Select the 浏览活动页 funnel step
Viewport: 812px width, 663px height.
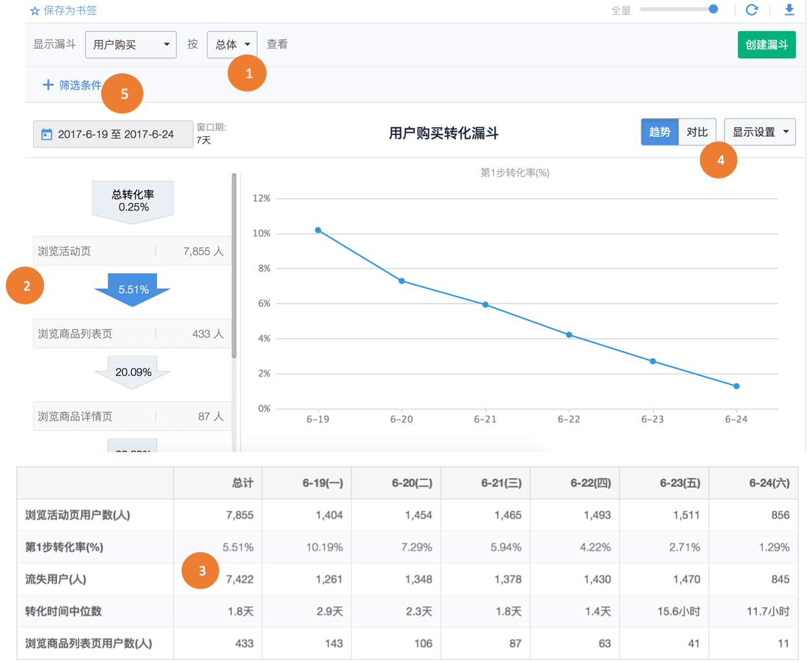132,251
